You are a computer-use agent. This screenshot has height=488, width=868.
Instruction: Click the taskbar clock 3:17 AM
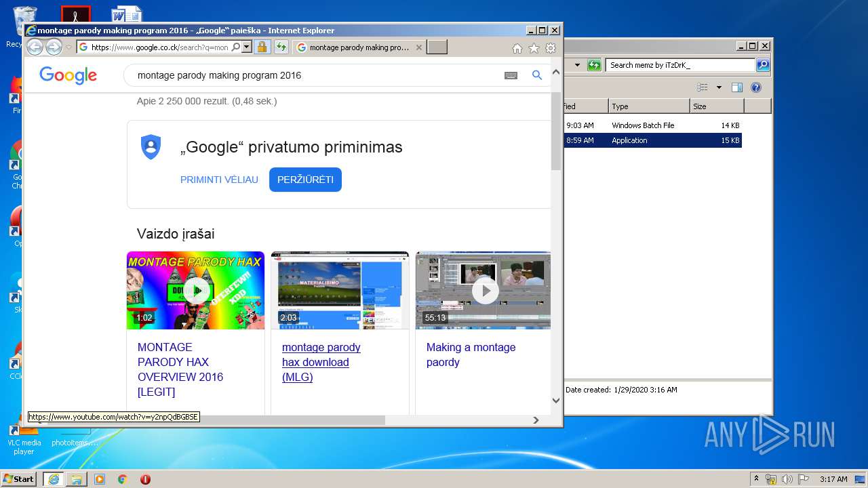[833, 479]
